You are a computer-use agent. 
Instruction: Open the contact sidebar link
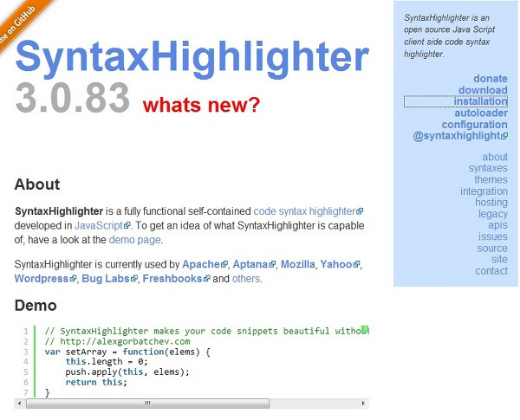click(x=491, y=271)
